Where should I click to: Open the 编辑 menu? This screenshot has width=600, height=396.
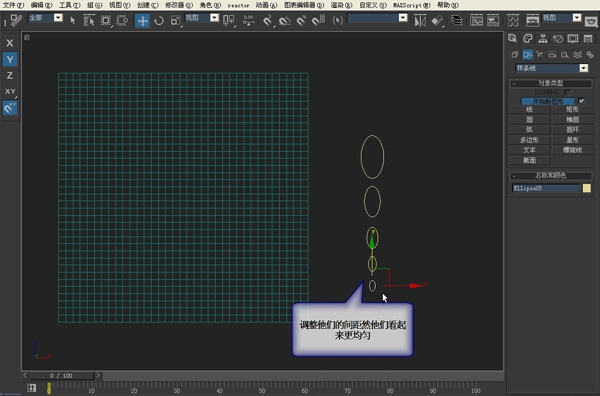pos(41,5)
